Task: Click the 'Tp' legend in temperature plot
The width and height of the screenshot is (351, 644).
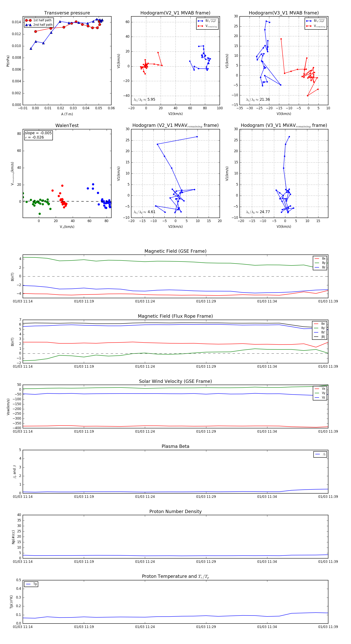Action: [31, 584]
